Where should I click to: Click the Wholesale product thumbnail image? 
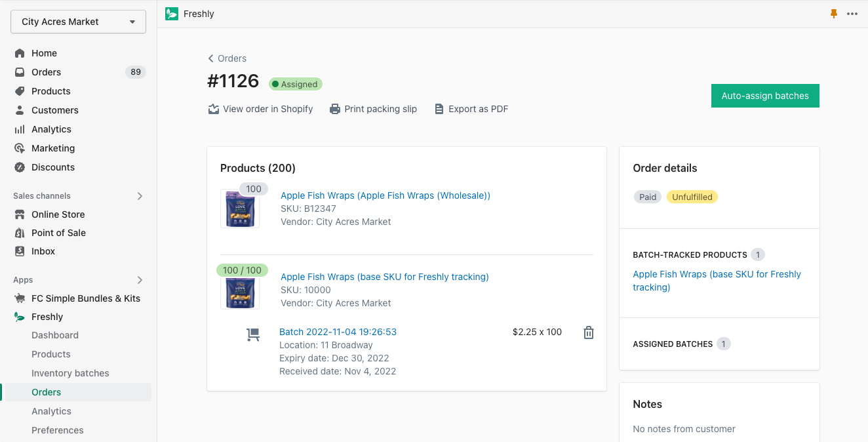click(240, 209)
